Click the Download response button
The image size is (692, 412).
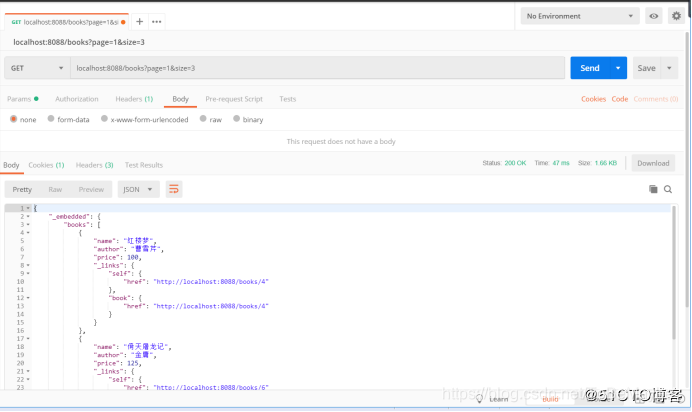[653, 163]
